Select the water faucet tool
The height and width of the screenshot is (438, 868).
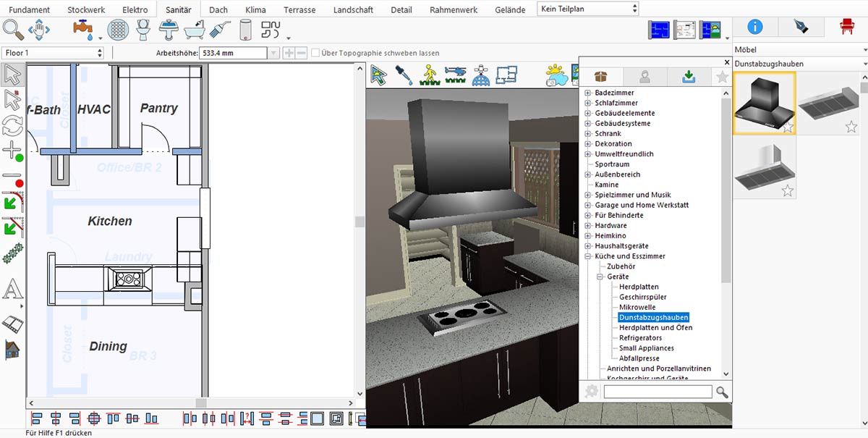(83, 30)
